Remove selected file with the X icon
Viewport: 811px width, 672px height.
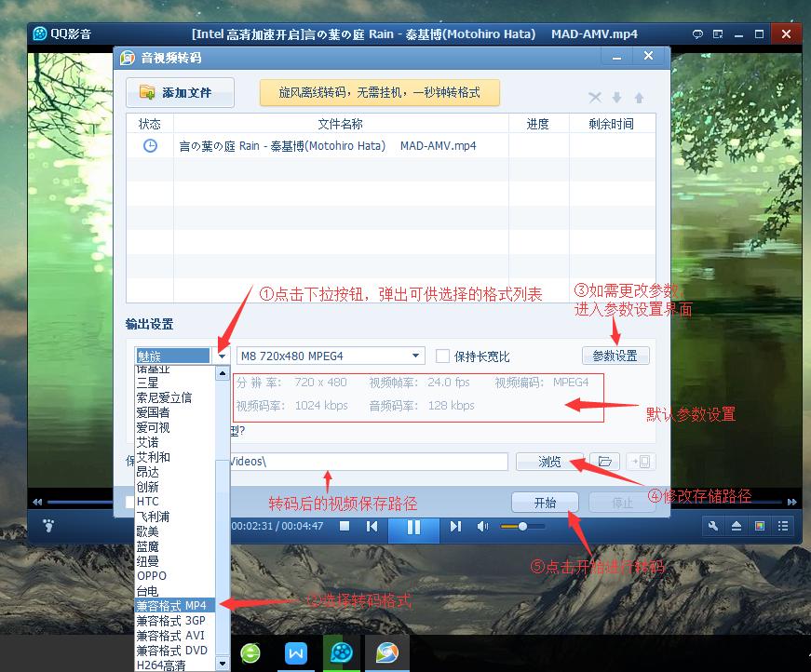[595, 97]
